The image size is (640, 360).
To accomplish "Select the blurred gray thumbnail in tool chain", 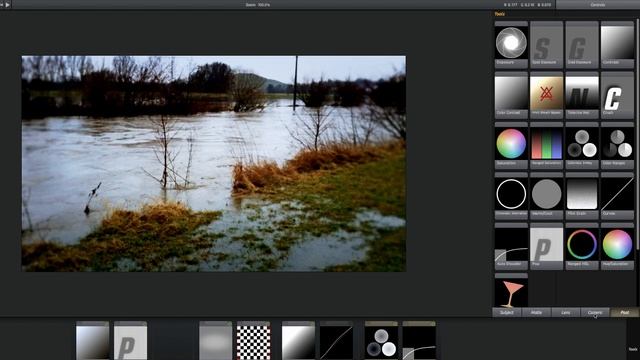I will 216,340.
